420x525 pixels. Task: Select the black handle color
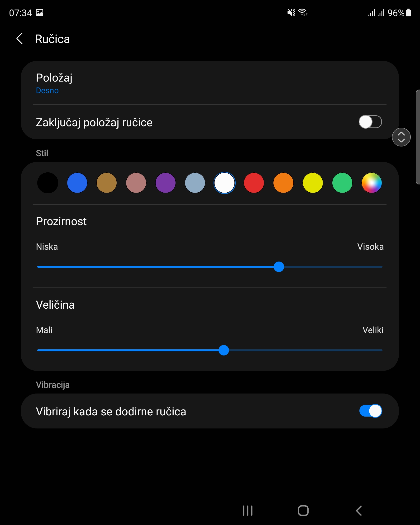(x=48, y=183)
